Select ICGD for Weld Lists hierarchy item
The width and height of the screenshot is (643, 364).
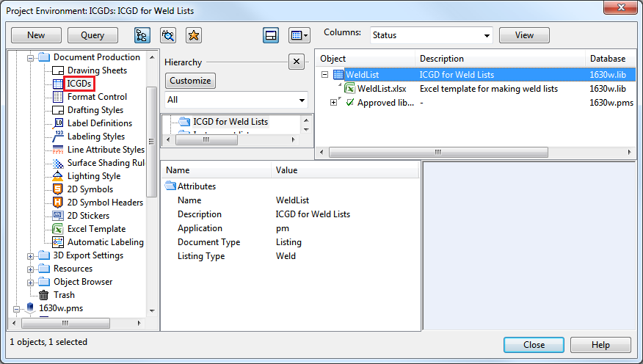(230, 122)
